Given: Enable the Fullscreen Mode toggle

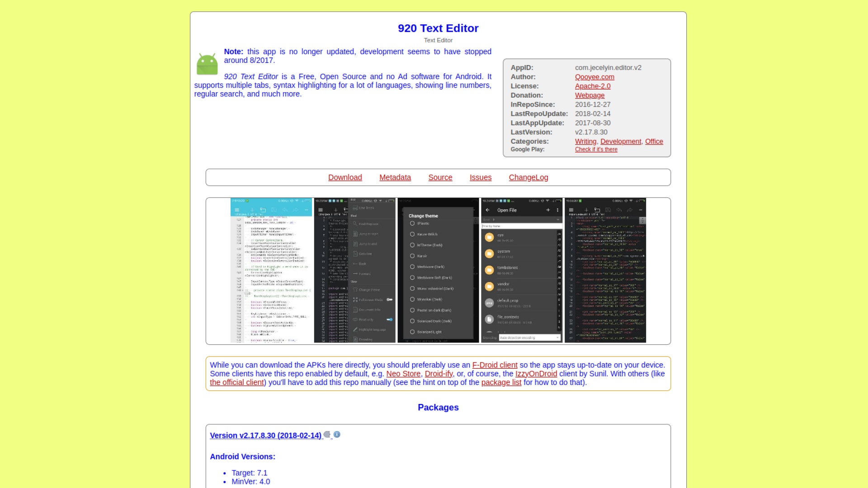Looking at the screenshot, I should pyautogui.click(x=389, y=299).
